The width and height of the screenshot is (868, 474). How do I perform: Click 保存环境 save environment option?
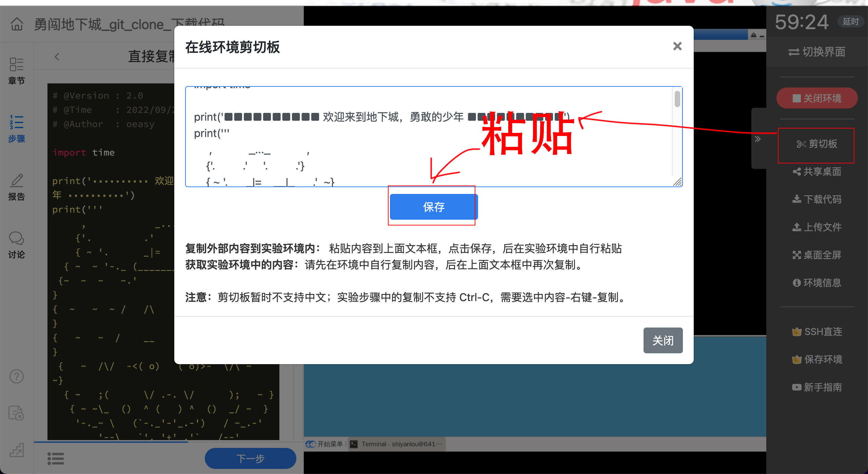pyautogui.click(x=816, y=359)
